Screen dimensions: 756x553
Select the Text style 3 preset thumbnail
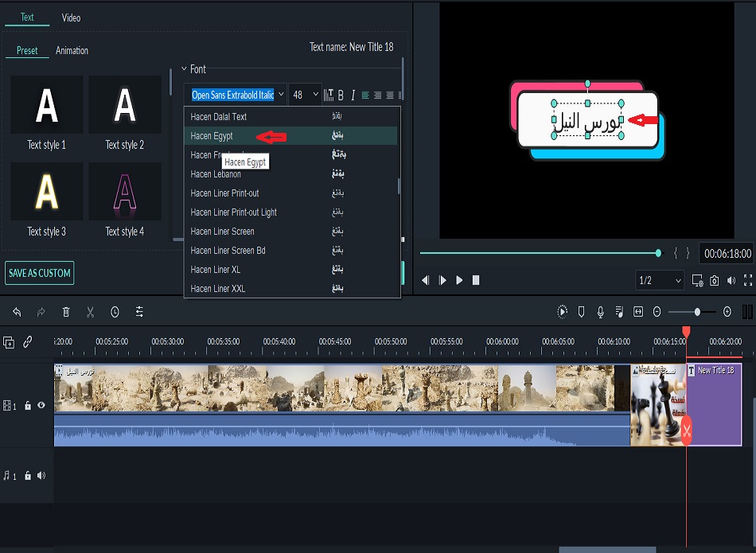(x=46, y=192)
